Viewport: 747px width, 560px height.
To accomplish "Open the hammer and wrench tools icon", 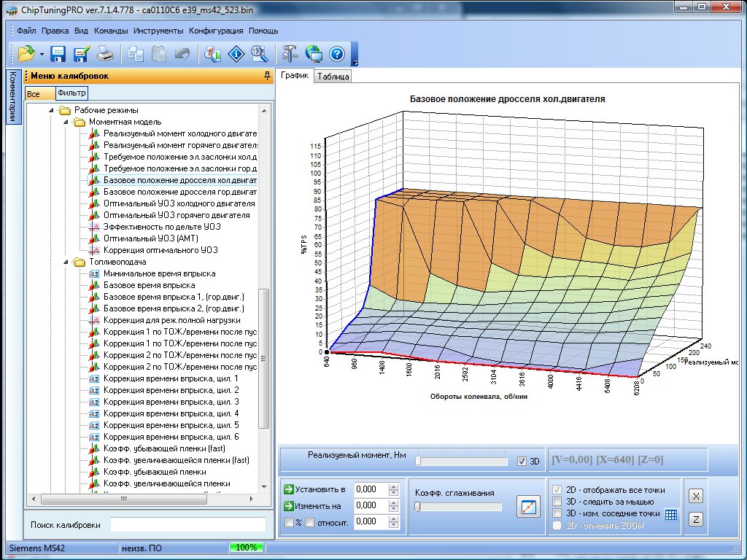I will coord(290,53).
